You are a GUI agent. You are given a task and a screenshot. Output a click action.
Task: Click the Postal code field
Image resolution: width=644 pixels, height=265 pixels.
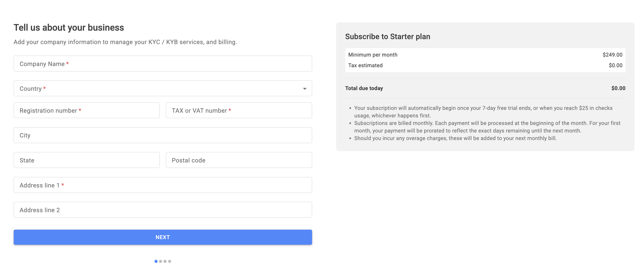click(x=238, y=160)
